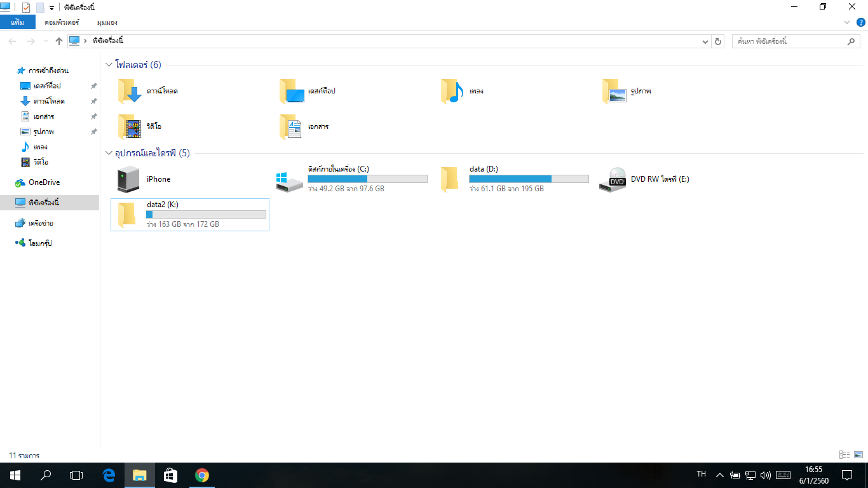
Task: Select the data2 (K:) drive icon
Action: [x=127, y=215]
